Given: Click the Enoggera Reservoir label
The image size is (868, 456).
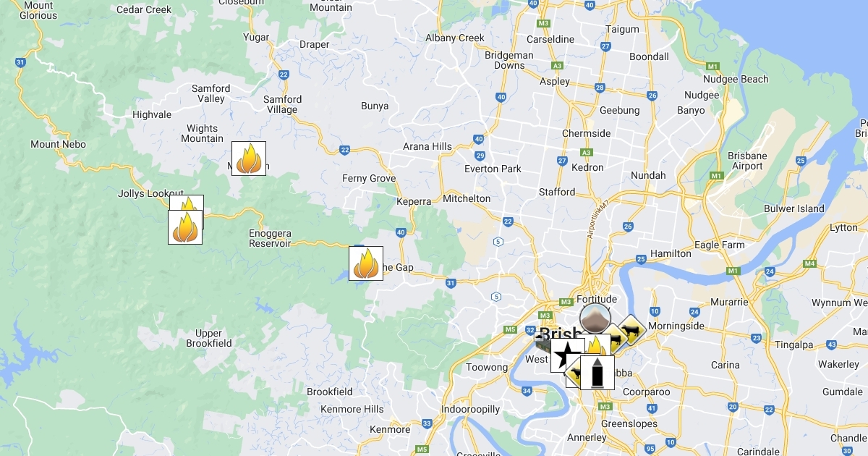Looking at the screenshot, I should 270,238.
